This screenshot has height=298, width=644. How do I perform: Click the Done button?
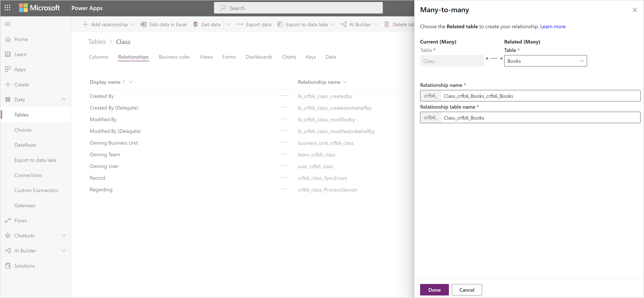coord(434,289)
